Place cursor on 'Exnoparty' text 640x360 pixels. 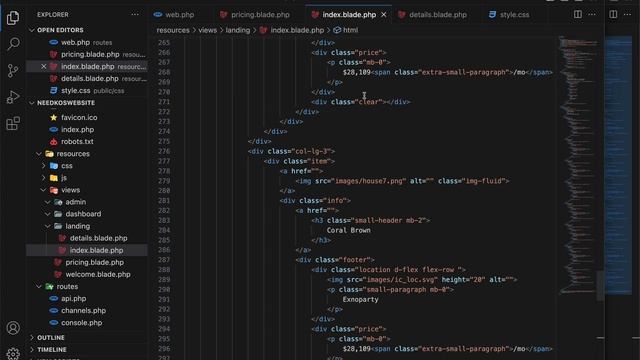click(360, 299)
